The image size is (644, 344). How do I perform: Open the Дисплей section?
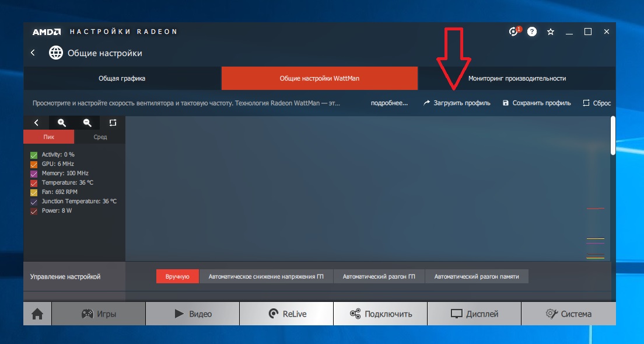click(474, 314)
